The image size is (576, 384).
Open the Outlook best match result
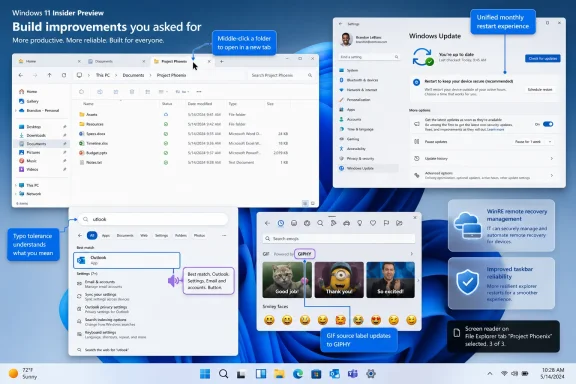127,260
